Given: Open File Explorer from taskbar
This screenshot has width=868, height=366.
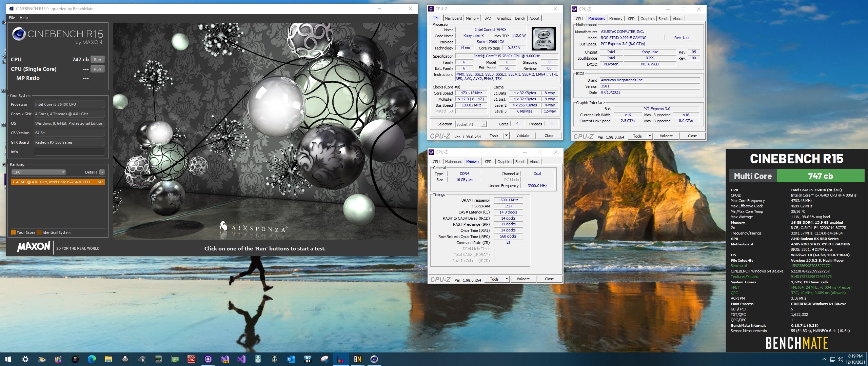Looking at the screenshot, I should (x=108, y=359).
